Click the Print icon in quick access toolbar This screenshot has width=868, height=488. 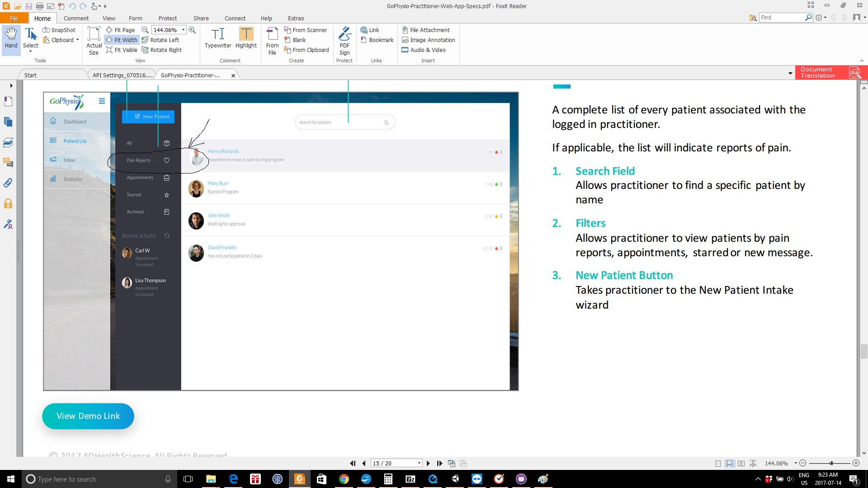(x=39, y=6)
